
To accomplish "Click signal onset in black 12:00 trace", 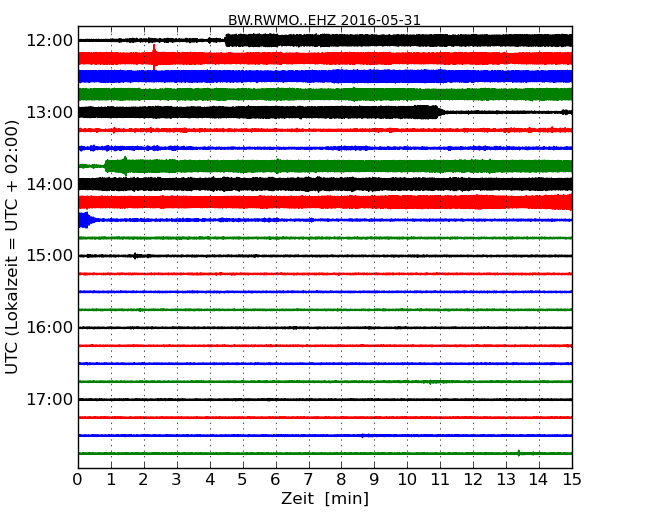I will pos(226,41).
